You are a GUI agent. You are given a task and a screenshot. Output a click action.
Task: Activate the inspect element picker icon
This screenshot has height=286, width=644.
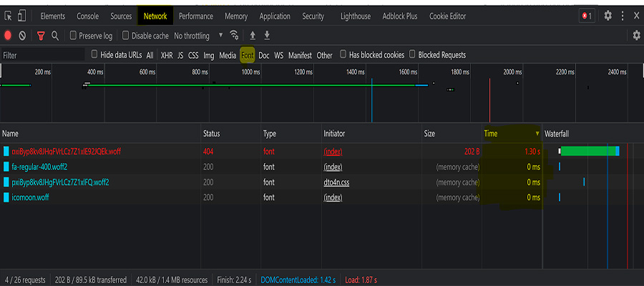[x=8, y=16]
